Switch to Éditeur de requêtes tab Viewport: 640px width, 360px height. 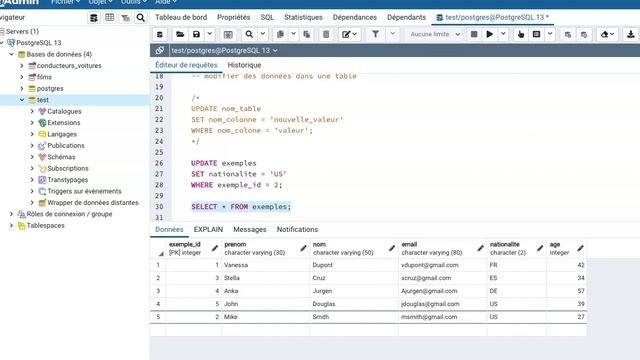(186, 65)
